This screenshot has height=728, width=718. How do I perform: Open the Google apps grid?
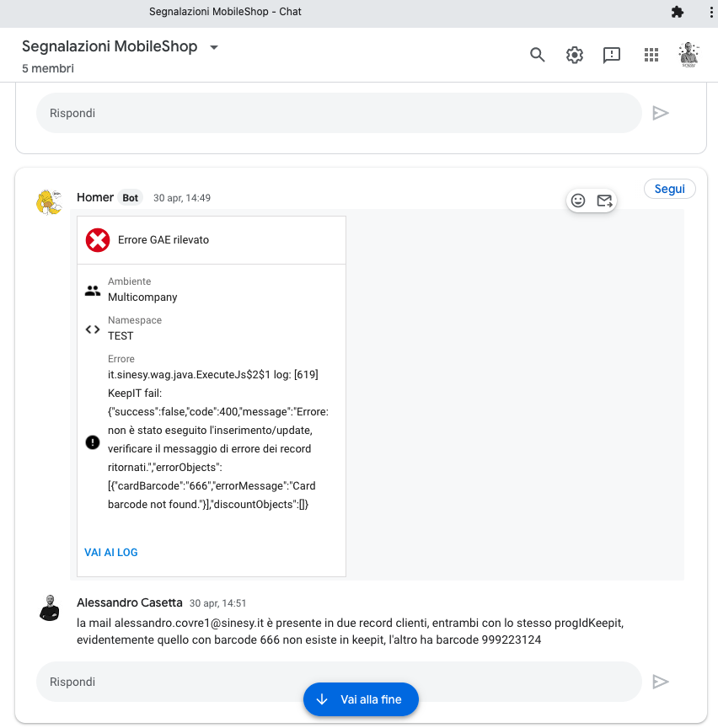[651, 55]
